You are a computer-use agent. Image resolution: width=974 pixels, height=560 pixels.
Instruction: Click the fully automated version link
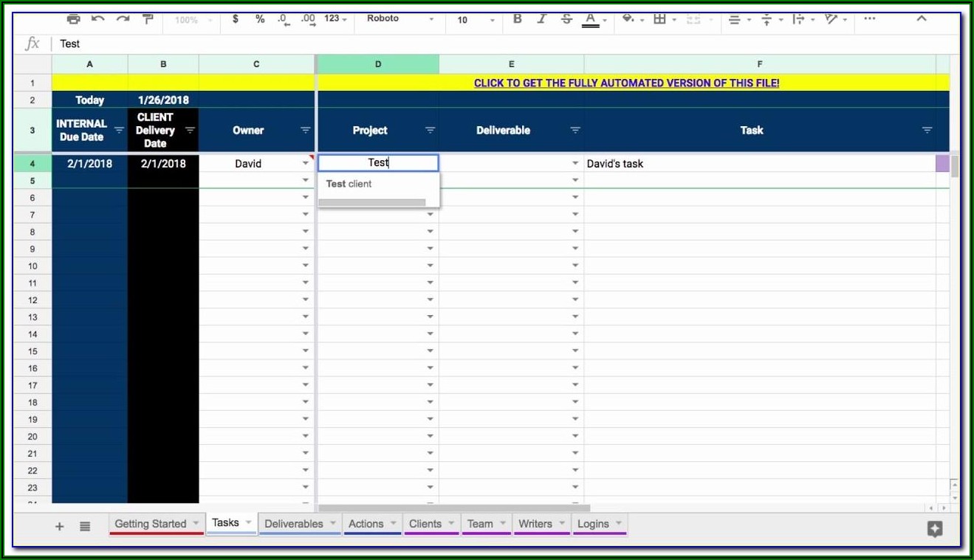click(x=626, y=83)
